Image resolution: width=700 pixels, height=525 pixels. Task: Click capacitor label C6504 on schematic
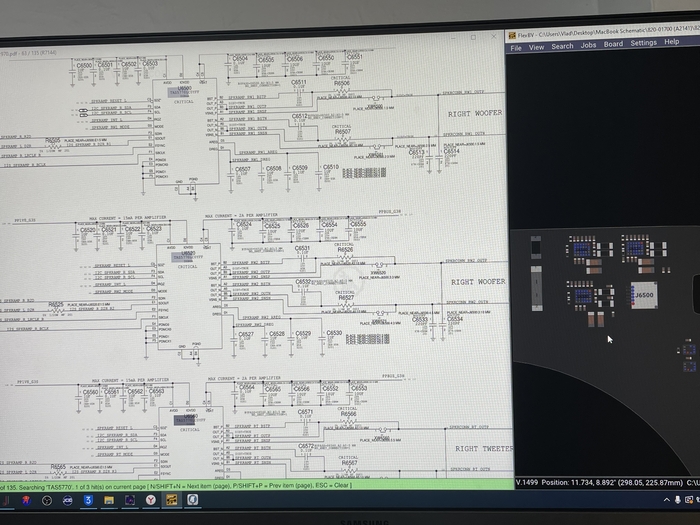240,58
